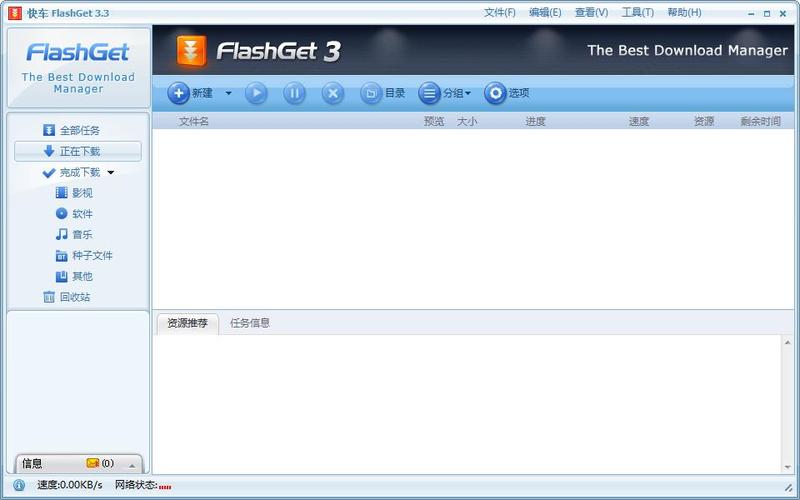The image size is (800, 500).
Task: Sort by 速度 column header
Action: [x=639, y=121]
